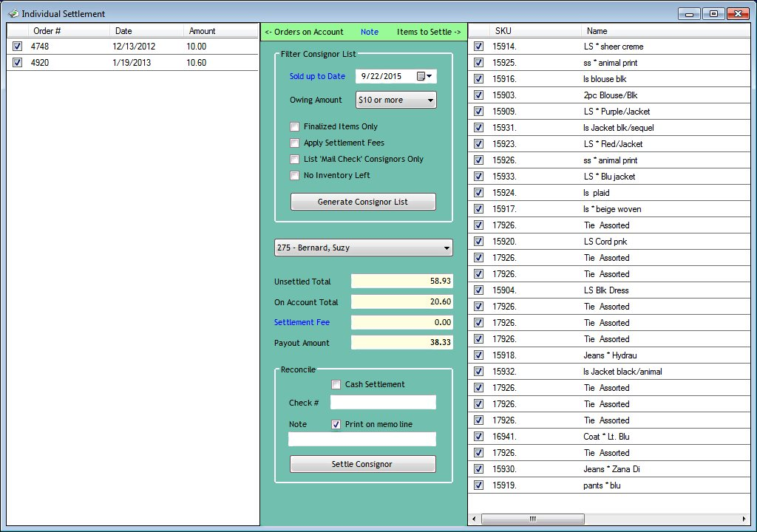Screen dimensions: 757x532
Task: Click inside the Check # input field
Action: coord(382,403)
